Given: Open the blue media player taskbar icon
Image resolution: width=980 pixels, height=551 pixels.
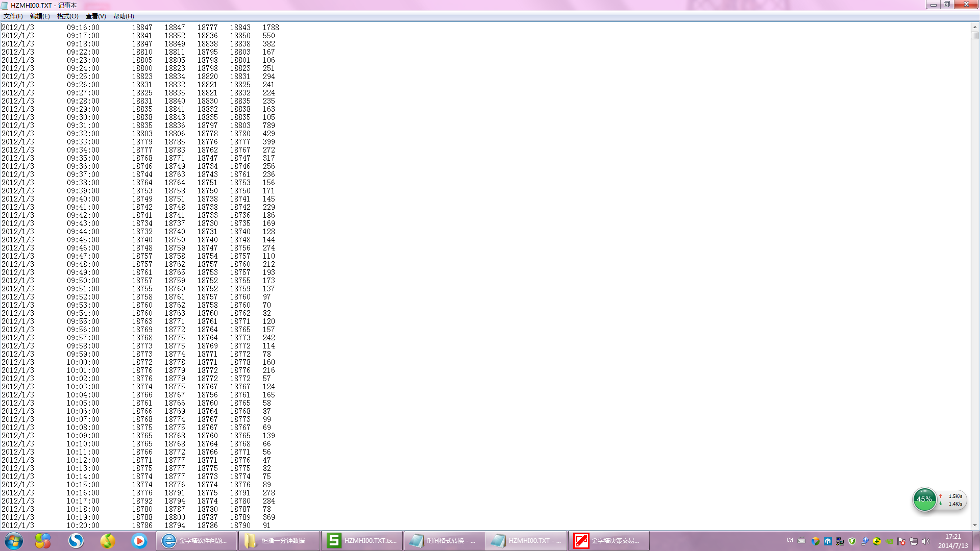Looking at the screenshot, I should (139, 541).
